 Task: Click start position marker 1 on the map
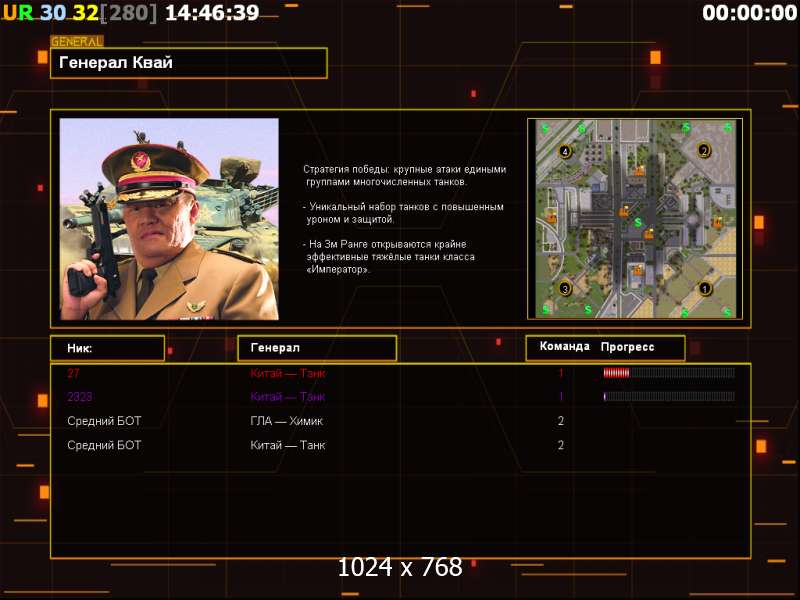[x=705, y=289]
